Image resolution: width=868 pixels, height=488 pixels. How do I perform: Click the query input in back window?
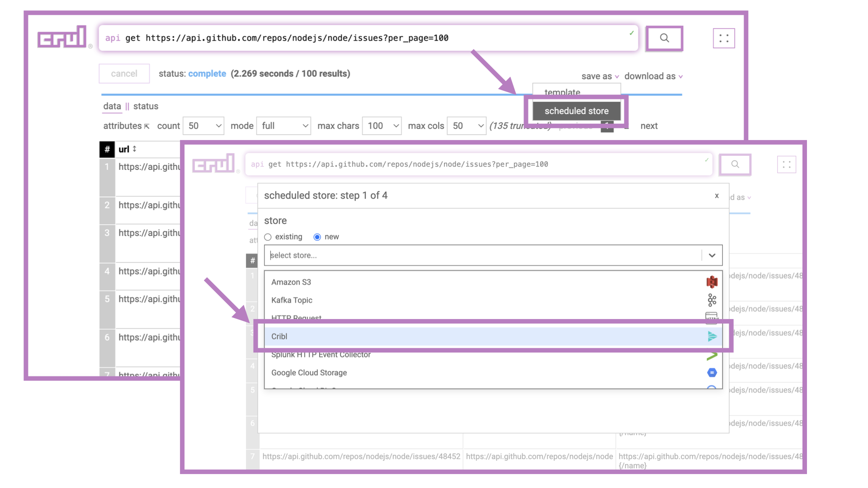point(368,38)
